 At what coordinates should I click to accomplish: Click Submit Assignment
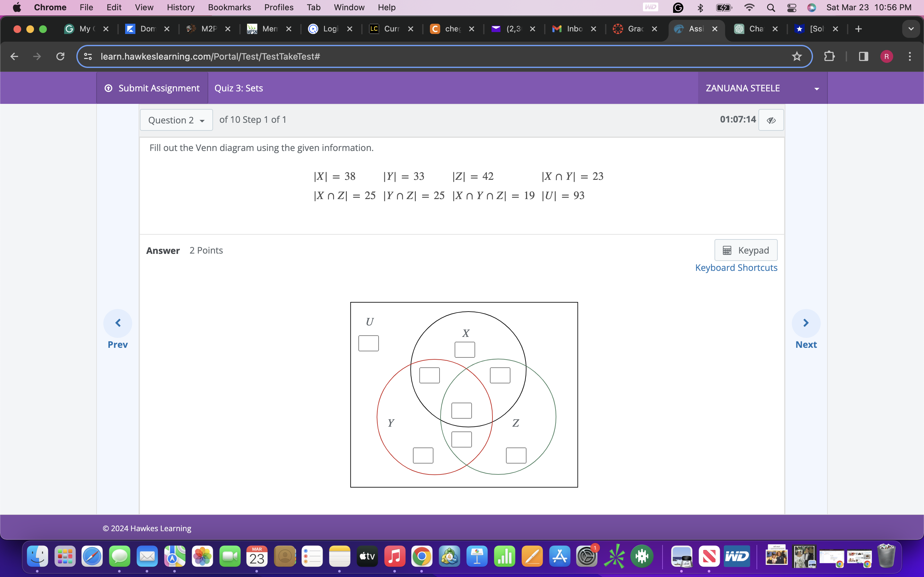pyautogui.click(x=152, y=88)
